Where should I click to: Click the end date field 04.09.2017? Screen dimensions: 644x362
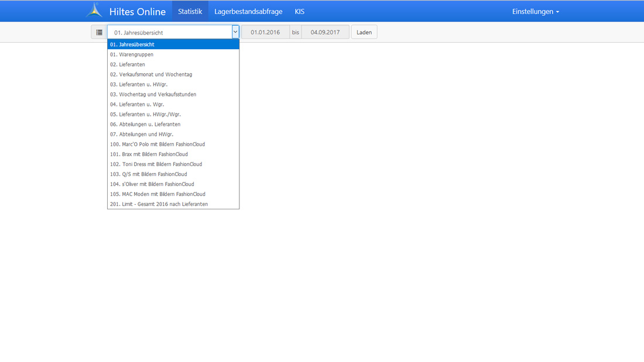coord(325,32)
